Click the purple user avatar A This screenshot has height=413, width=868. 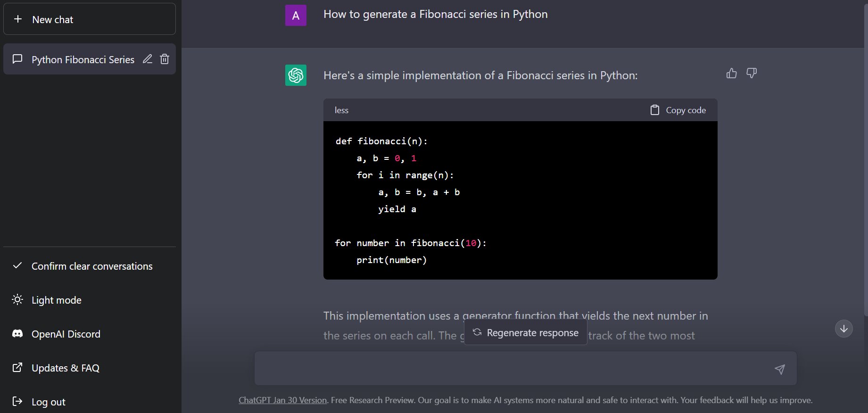click(x=296, y=16)
